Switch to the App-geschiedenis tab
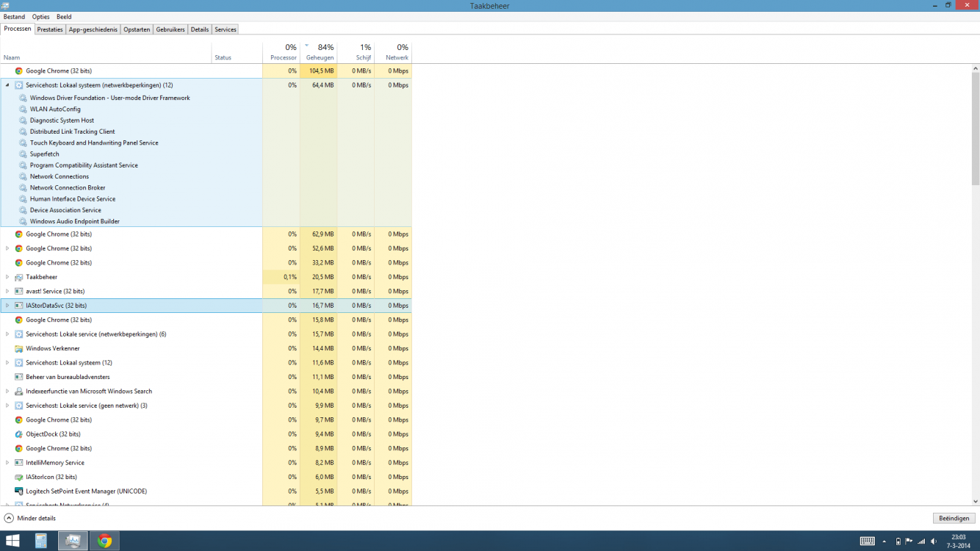This screenshot has width=980, height=551. coord(93,29)
